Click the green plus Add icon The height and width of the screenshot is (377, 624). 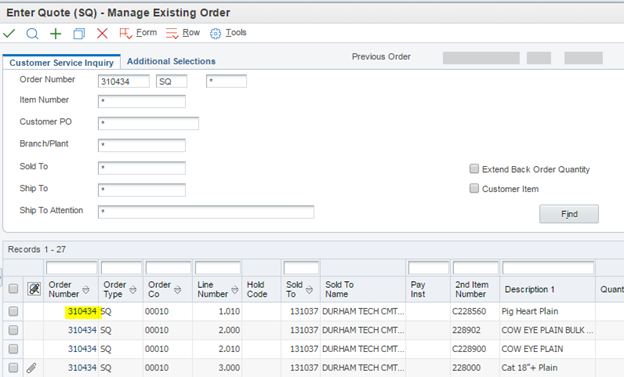(55, 33)
